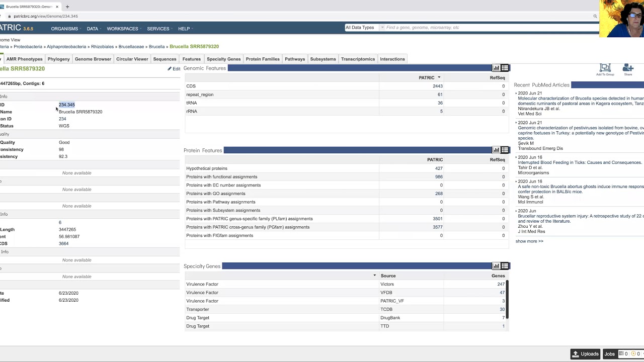
Task: Click the browser zoom magnifier icon
Action: coord(595,16)
